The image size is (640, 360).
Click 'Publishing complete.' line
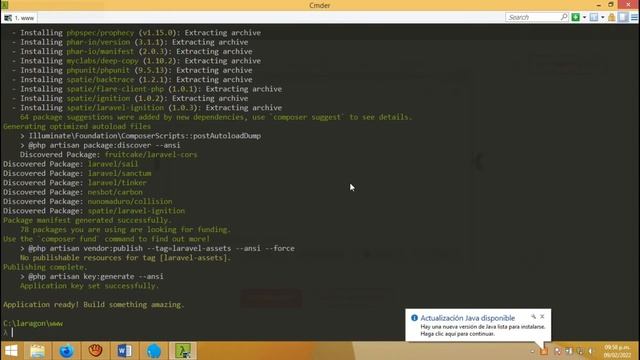tap(45, 267)
